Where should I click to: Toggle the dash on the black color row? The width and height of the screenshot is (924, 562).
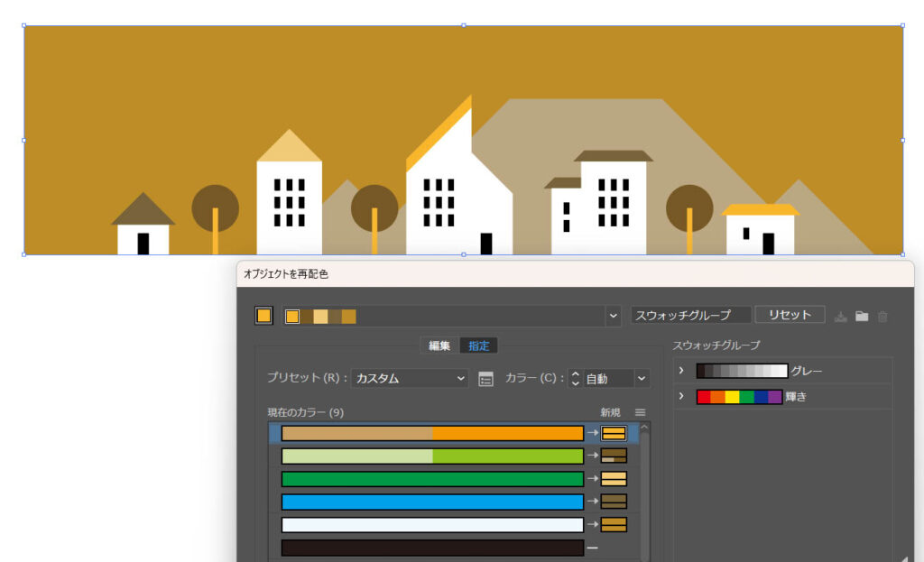click(593, 548)
